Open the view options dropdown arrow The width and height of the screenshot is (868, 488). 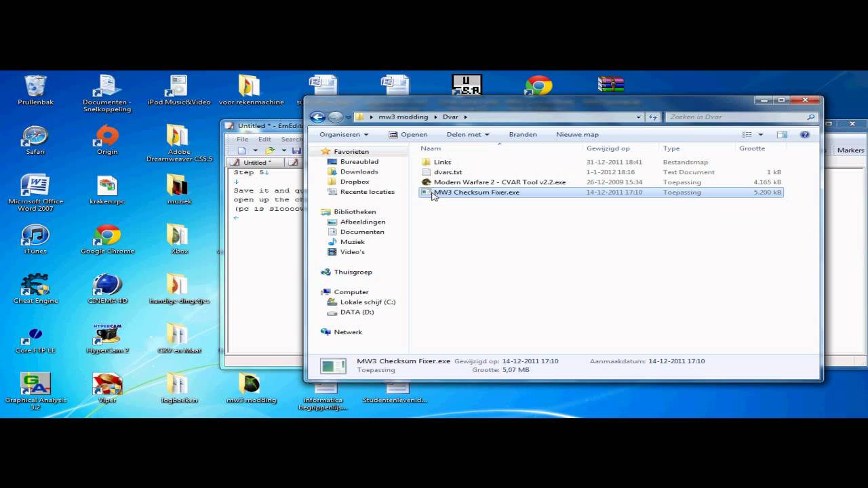(760, 134)
